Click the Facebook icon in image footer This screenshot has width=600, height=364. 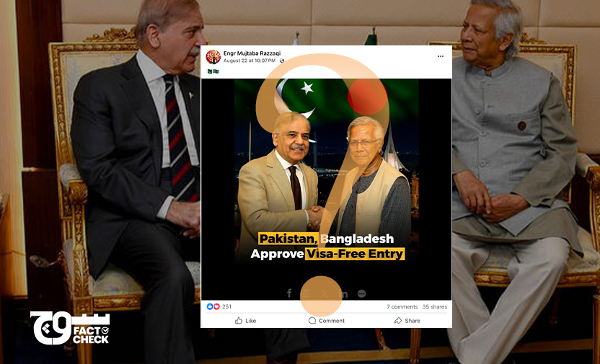289,293
